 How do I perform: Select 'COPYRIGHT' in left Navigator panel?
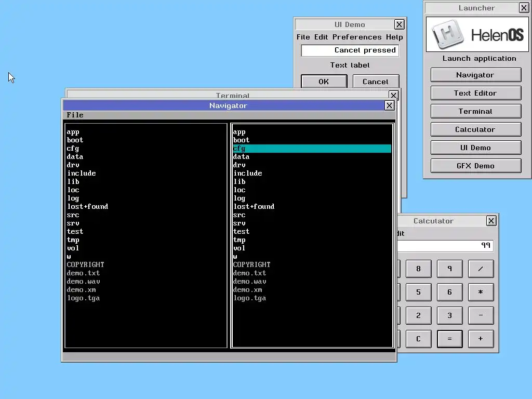pyautogui.click(x=146, y=265)
